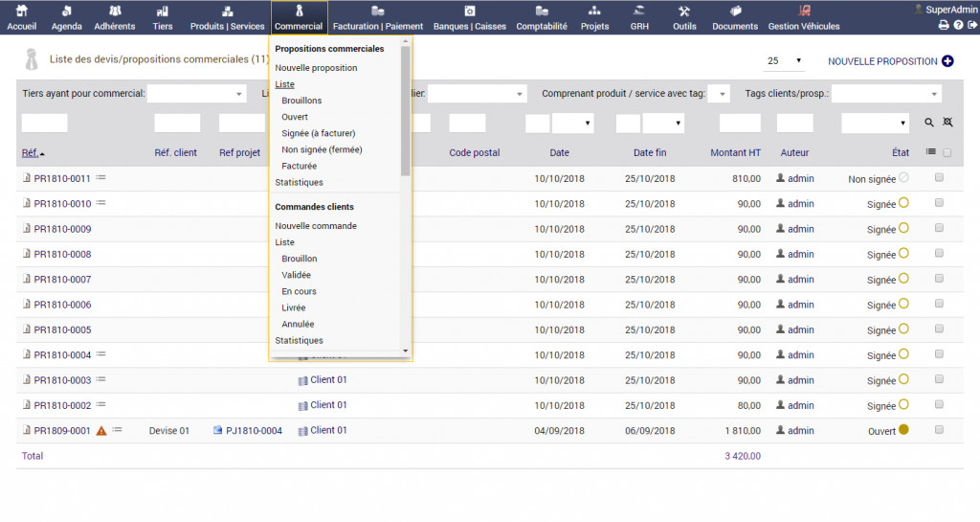Click the crossed-out magnifier reset icon

click(947, 124)
